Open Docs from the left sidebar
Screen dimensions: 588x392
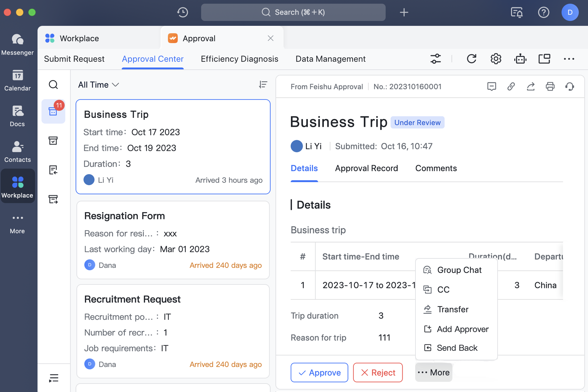(17, 116)
